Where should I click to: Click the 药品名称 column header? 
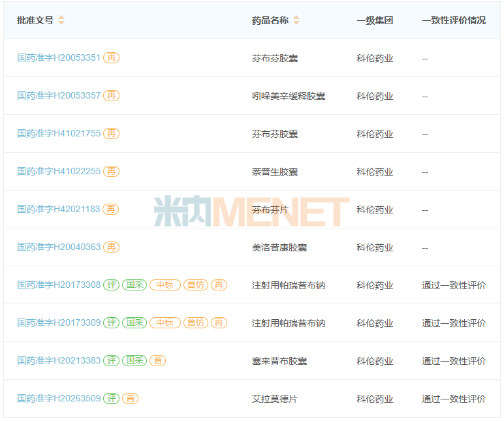tap(270, 20)
